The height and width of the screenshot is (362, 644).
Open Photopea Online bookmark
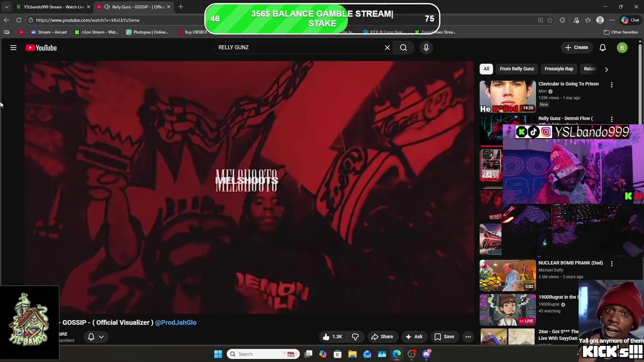147,32
